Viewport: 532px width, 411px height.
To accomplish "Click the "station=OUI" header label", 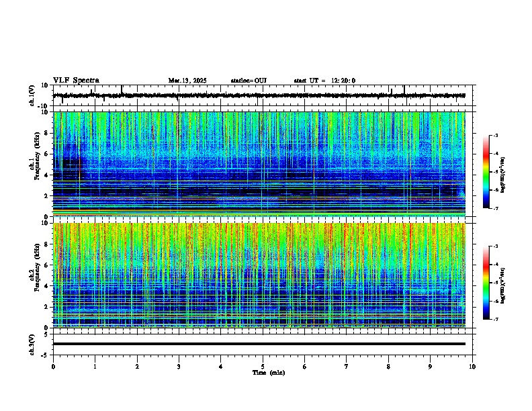I will [249, 81].
